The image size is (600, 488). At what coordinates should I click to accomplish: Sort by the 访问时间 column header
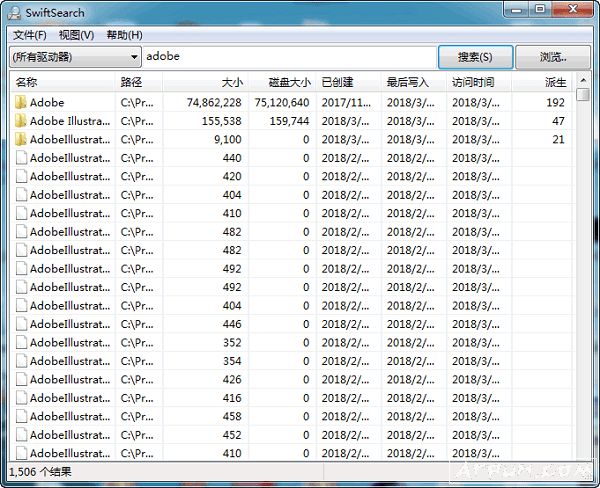click(479, 82)
